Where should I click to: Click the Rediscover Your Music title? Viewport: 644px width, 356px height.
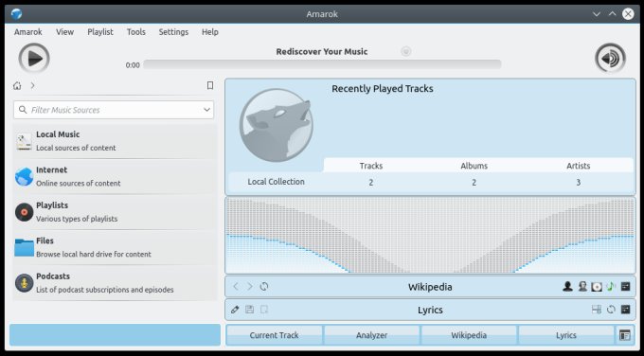click(x=322, y=52)
